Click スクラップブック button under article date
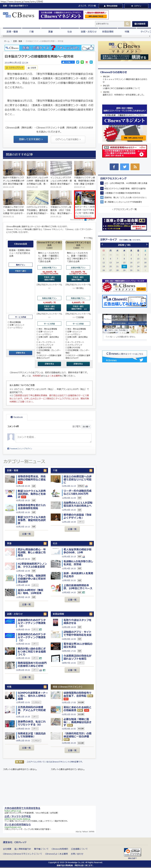Viewport: 151px width, 868px height. 14,68
